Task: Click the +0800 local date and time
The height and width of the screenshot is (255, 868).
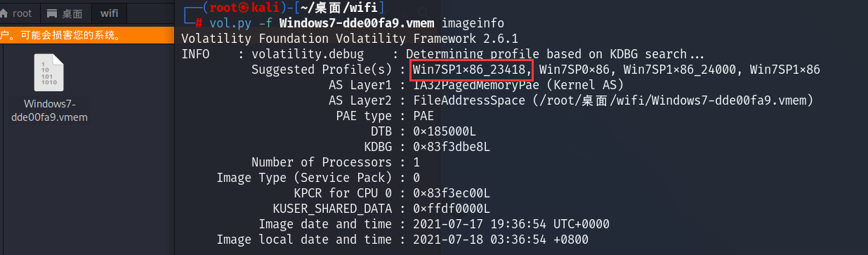Action: [504, 240]
